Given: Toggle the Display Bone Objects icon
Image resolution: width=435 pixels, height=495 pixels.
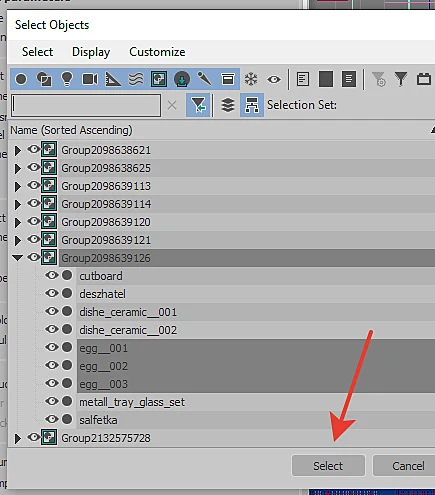Looking at the screenshot, I should tap(205, 79).
